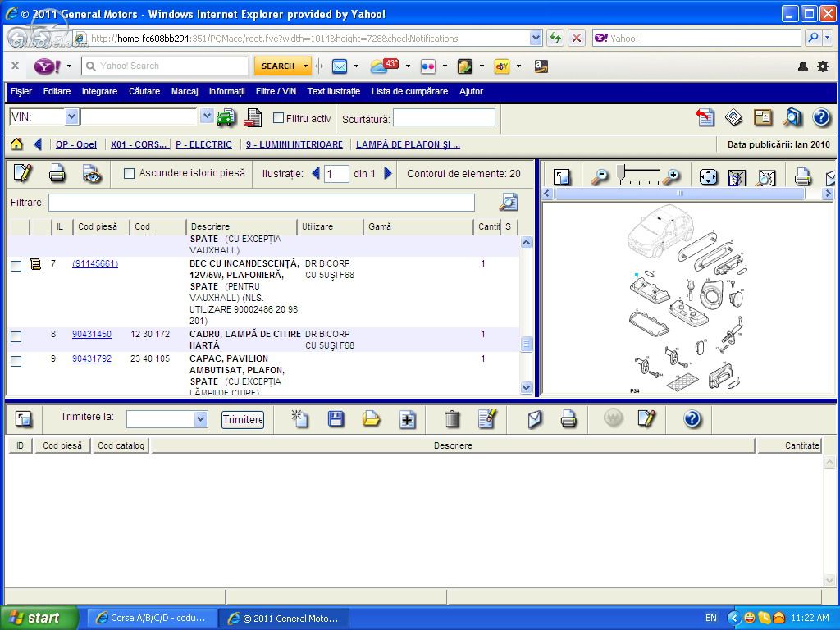Open the Ajutor menu
Screen dimensions: 840x630
(471, 92)
